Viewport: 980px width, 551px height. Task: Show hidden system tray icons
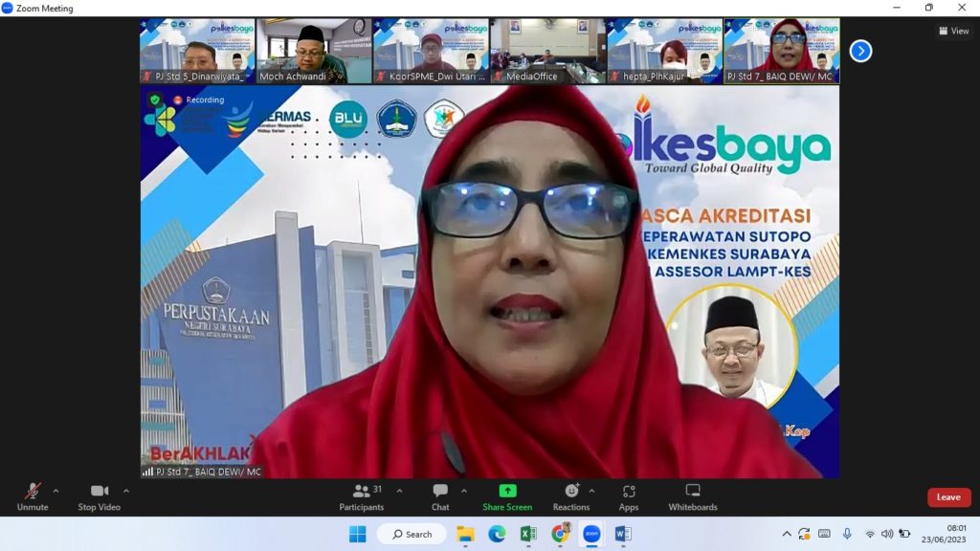pyautogui.click(x=787, y=534)
